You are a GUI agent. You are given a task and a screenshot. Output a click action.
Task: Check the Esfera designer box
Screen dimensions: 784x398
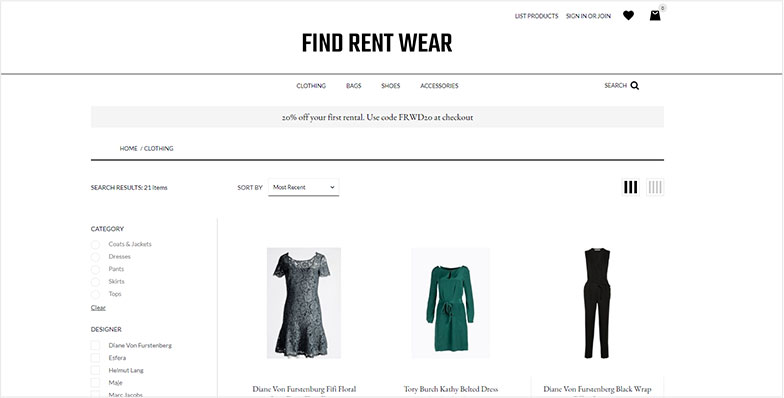(95, 358)
